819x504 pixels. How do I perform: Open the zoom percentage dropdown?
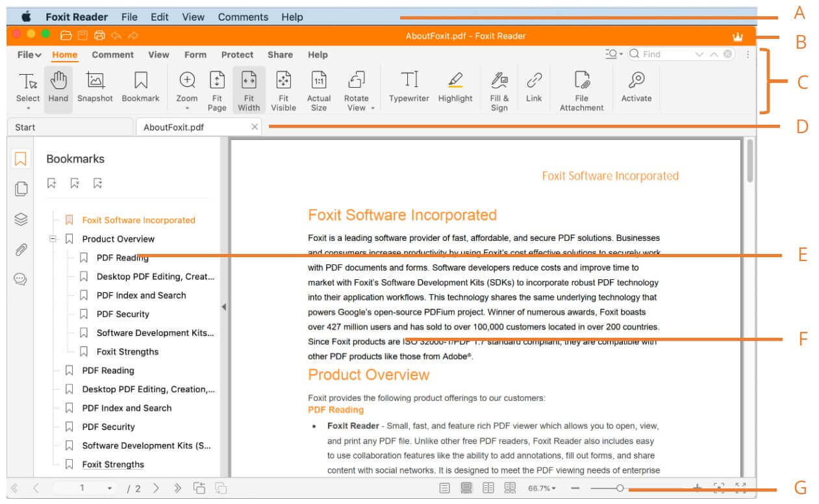(542, 488)
